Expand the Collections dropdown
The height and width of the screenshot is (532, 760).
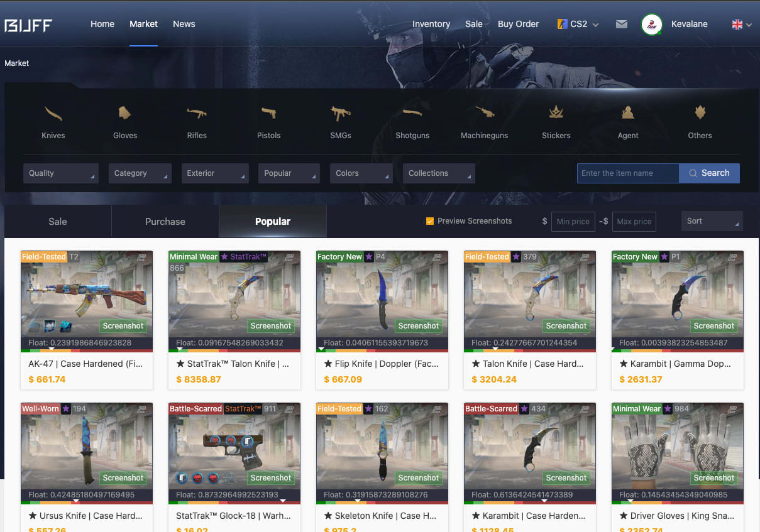tap(439, 173)
